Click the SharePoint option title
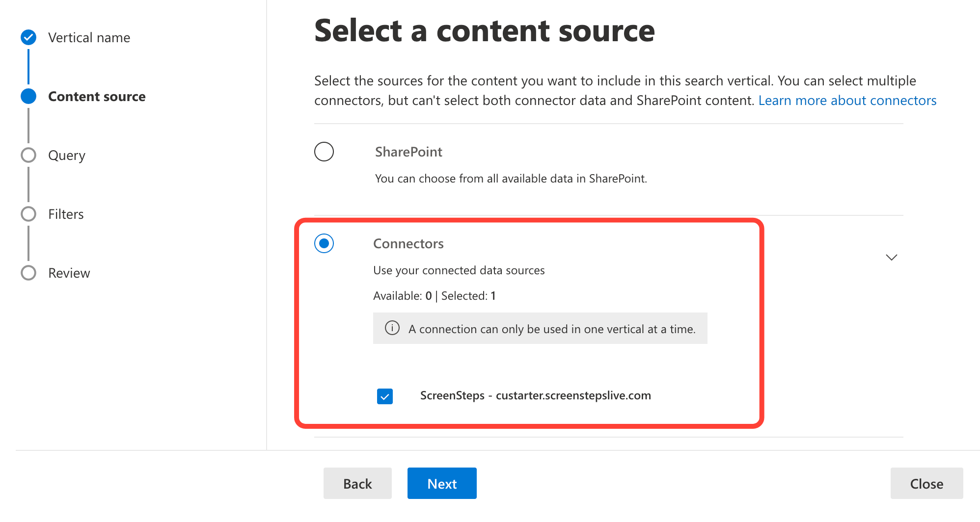This screenshot has width=980, height=522. [x=408, y=152]
